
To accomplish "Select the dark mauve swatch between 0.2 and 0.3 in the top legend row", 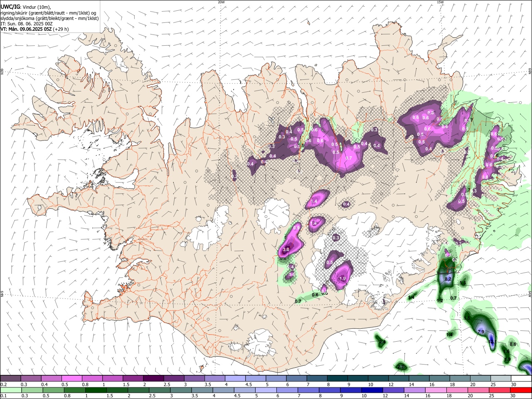I will (x=10, y=379).
